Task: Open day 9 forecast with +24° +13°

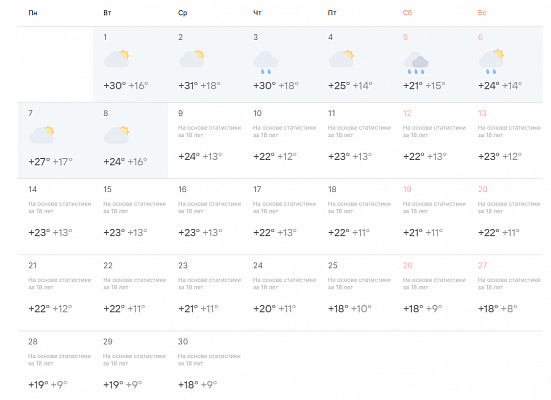Action: tap(205, 141)
